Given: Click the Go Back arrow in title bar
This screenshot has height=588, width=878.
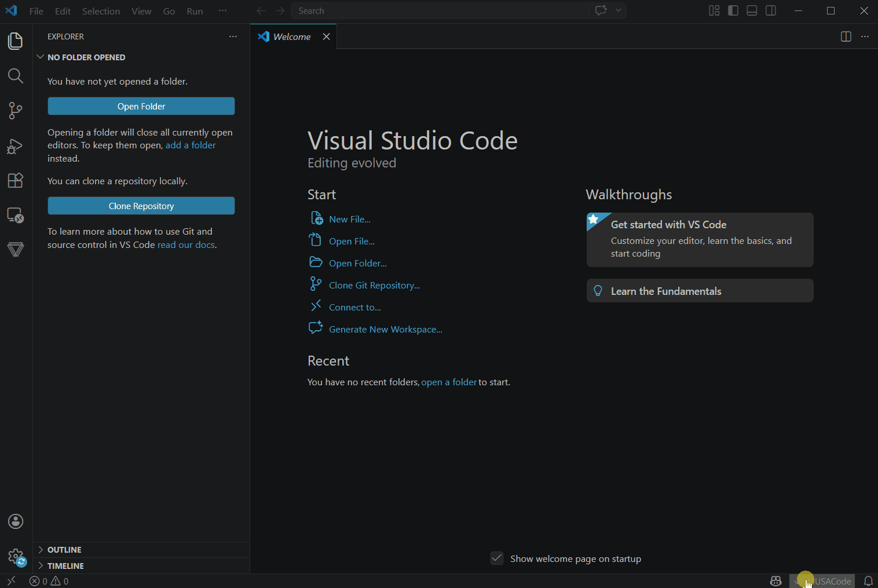Looking at the screenshot, I should [261, 11].
